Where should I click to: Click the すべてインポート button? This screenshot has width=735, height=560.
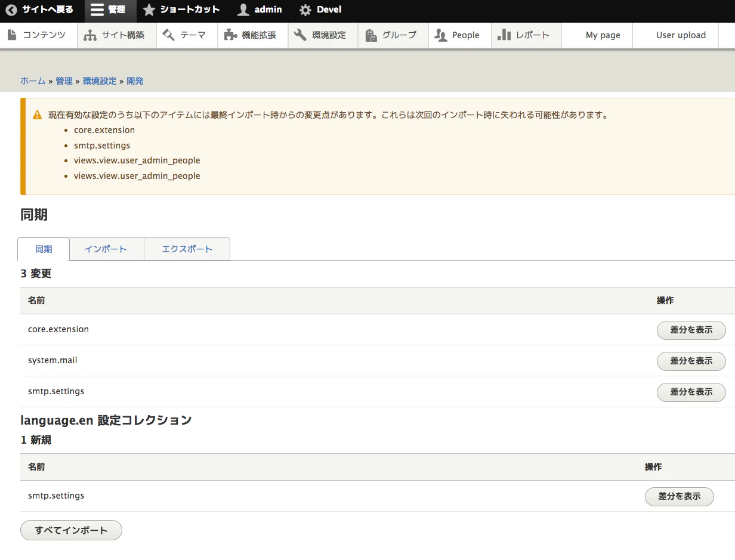point(70,530)
